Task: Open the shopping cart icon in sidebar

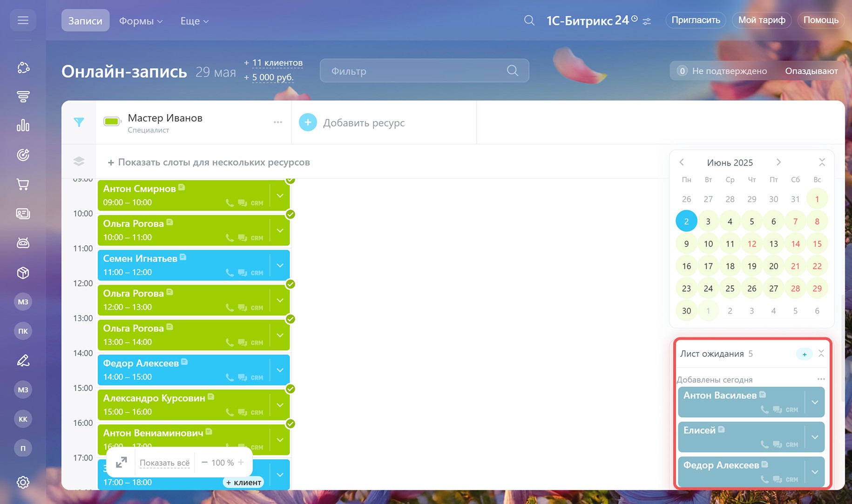Action: 23,184
